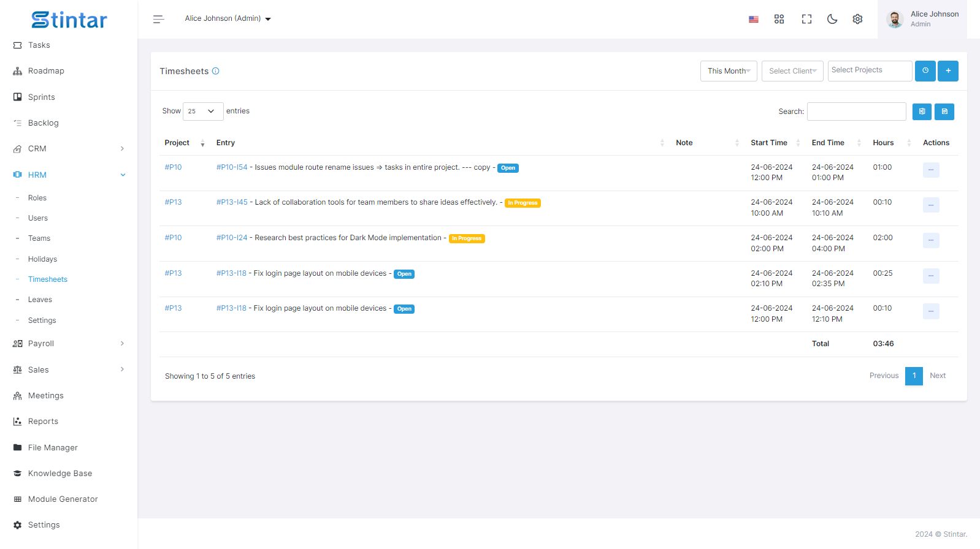Image resolution: width=980 pixels, height=549 pixels.
Task: Open the Module Generator grid icon
Action: click(x=17, y=499)
